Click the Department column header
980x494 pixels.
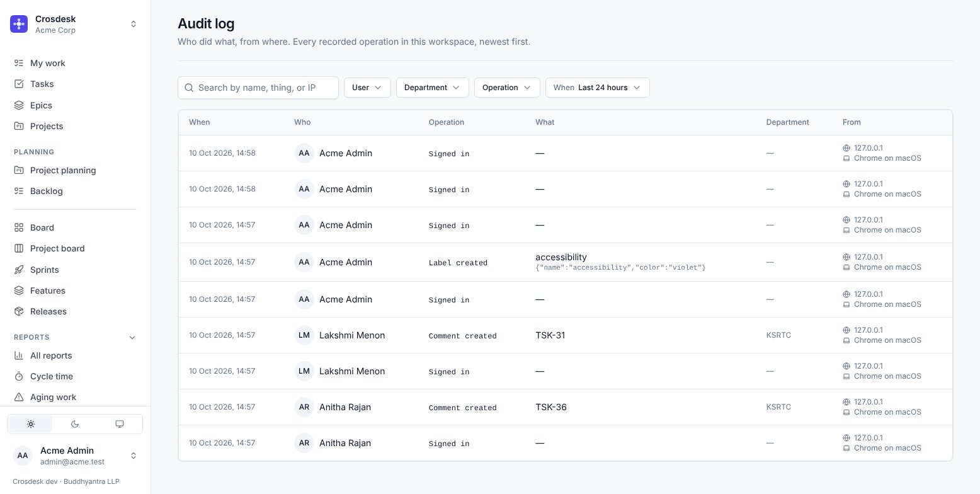[x=788, y=122]
